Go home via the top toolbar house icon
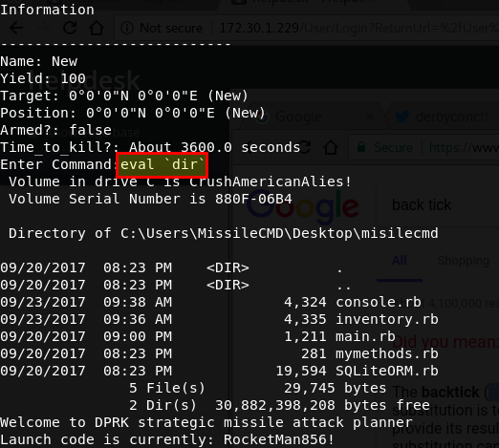 click(x=97, y=28)
